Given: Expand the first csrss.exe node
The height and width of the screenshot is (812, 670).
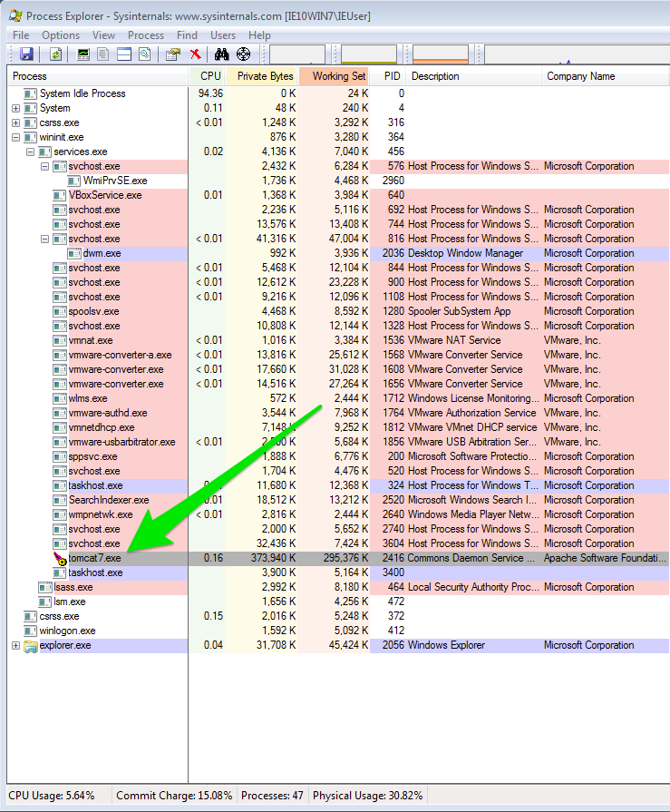Looking at the screenshot, I should pos(16,122).
